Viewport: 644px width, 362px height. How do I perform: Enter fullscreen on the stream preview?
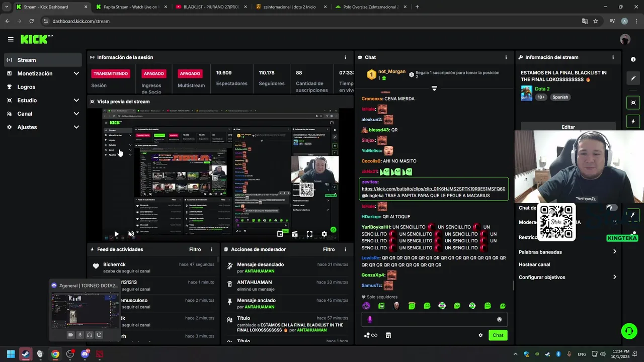tap(309, 234)
